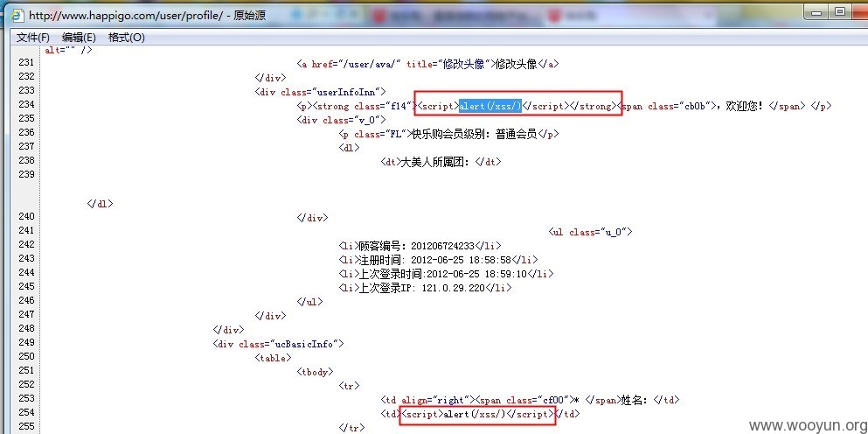Click the </div> tag on line 248

pyautogui.click(x=228, y=330)
